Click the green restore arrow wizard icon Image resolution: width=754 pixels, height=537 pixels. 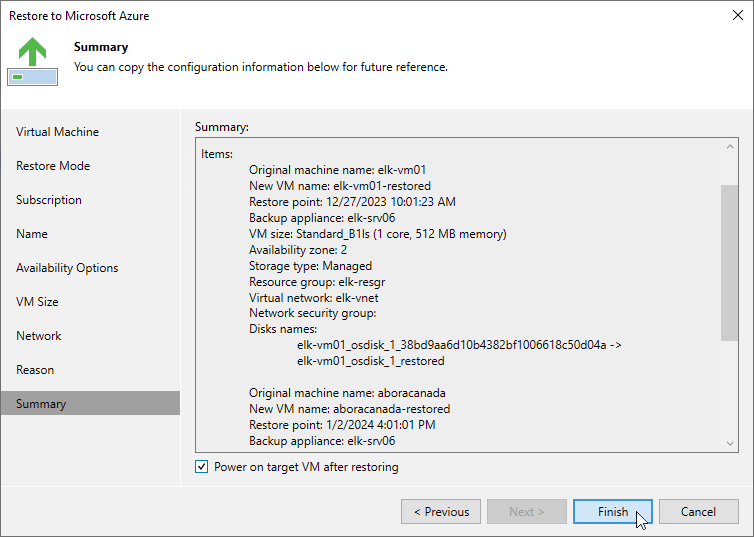click(x=33, y=61)
